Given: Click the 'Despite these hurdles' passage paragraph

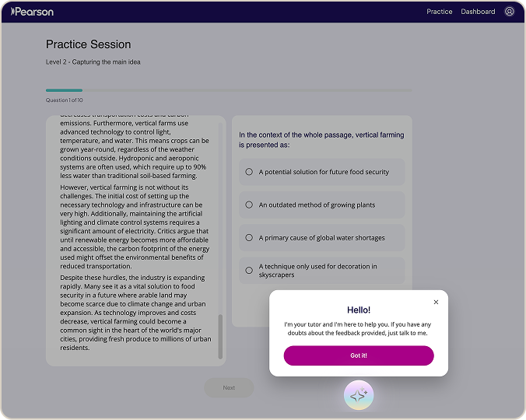Looking at the screenshot, I should click(135, 313).
